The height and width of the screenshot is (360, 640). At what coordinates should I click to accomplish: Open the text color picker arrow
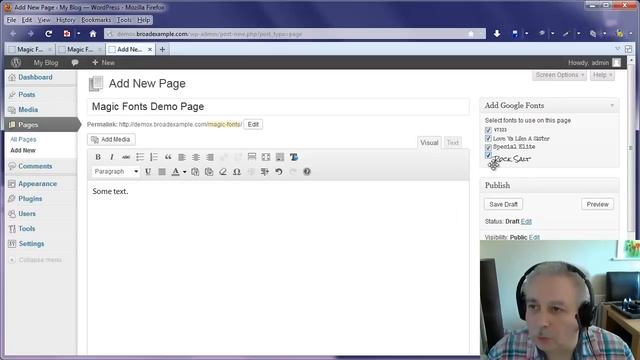[x=184, y=172]
